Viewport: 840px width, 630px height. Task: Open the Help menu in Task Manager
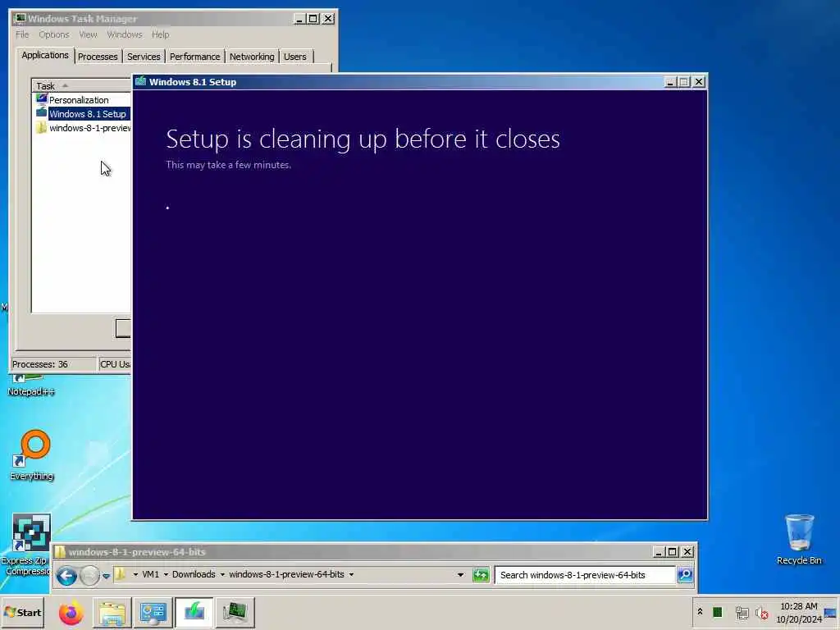coord(160,34)
